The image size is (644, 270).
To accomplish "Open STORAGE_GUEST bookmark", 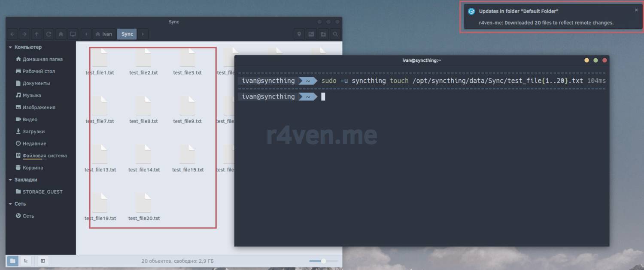I will (x=42, y=192).
